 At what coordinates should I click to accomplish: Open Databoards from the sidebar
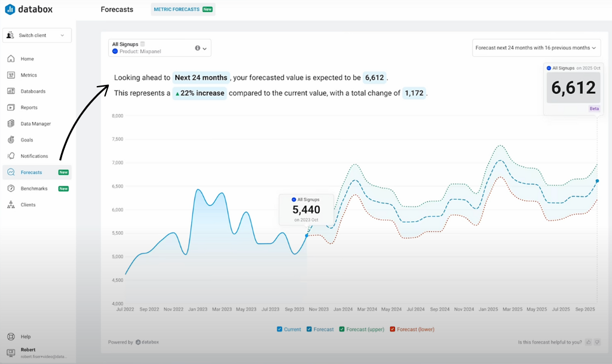pos(33,91)
